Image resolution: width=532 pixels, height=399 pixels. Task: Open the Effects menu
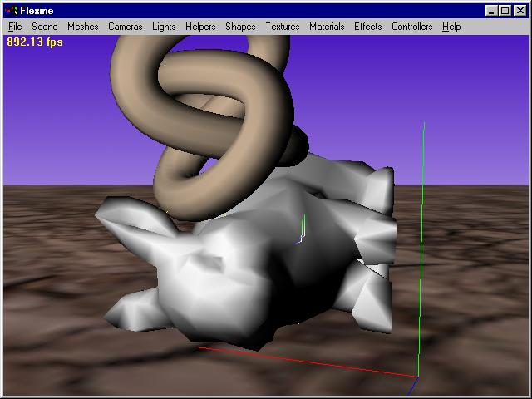tap(367, 27)
